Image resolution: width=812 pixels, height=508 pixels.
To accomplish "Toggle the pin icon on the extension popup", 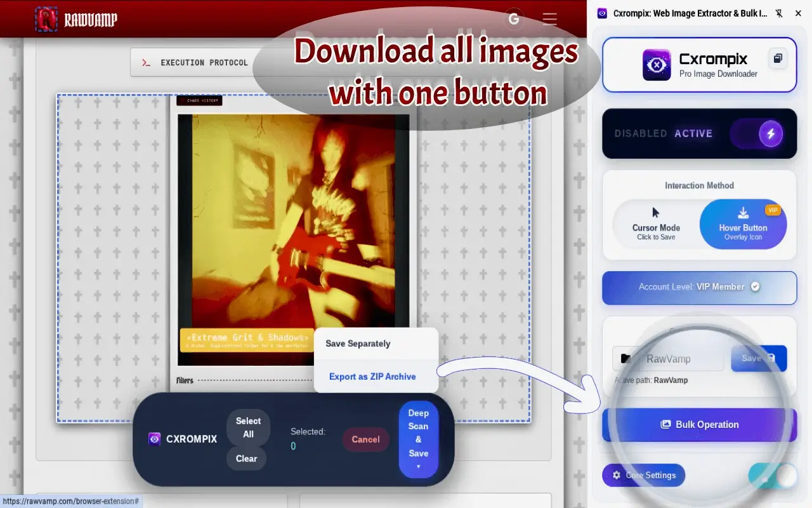I will (x=778, y=13).
